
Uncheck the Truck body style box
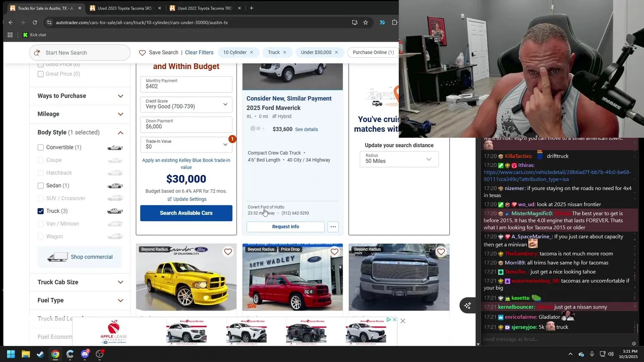tap(41, 211)
